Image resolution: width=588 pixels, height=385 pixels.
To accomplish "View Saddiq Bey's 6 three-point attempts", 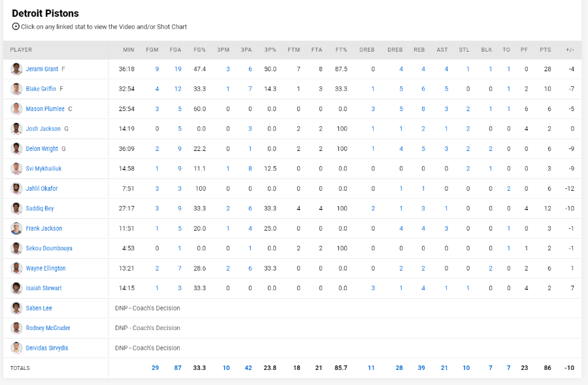I will 250,209.
